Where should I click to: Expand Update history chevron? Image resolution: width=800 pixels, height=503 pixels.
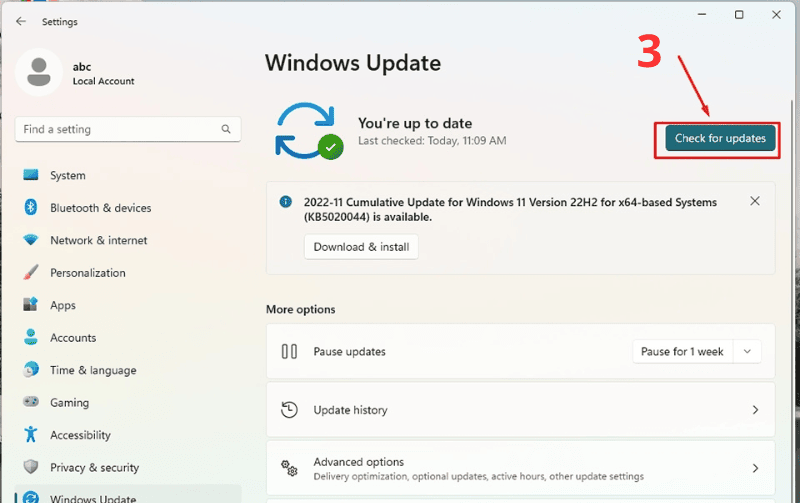coord(755,410)
